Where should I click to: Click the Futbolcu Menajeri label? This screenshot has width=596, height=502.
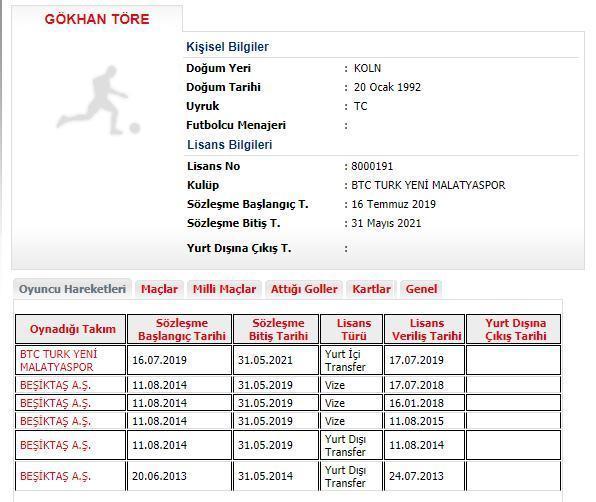[236, 125]
